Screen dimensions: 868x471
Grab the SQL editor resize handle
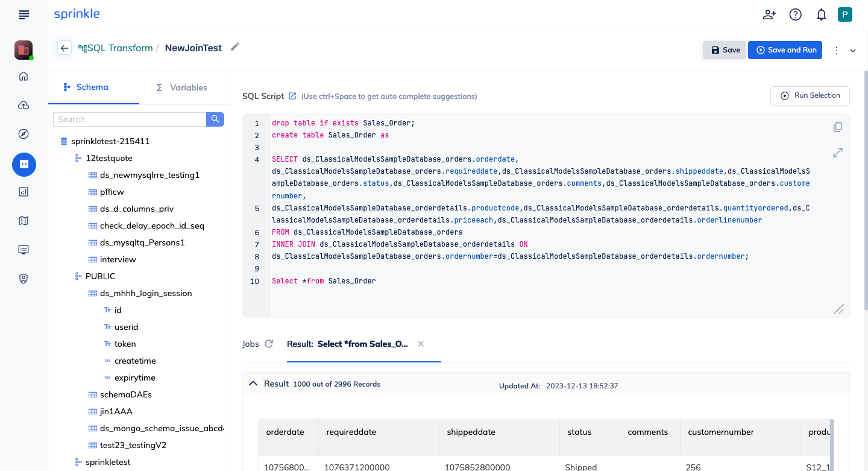(838, 309)
